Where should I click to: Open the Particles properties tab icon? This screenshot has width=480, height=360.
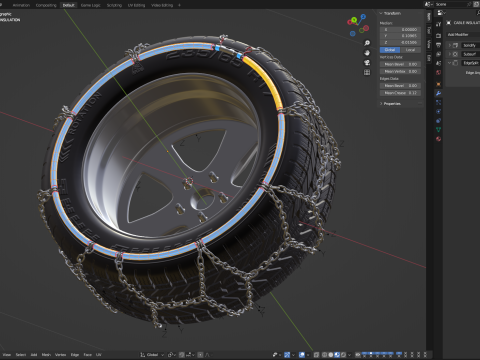pos(438,102)
